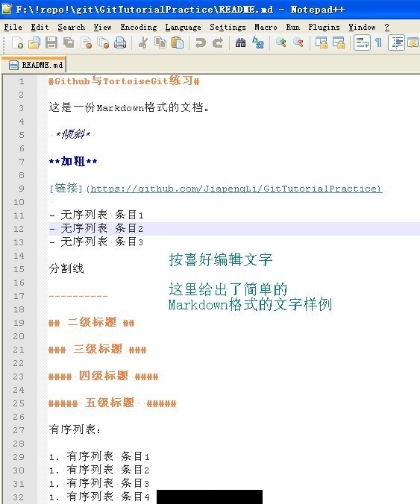Viewport: 420px width, 504px height.
Task: Expand the Language menu
Action: pos(183,27)
